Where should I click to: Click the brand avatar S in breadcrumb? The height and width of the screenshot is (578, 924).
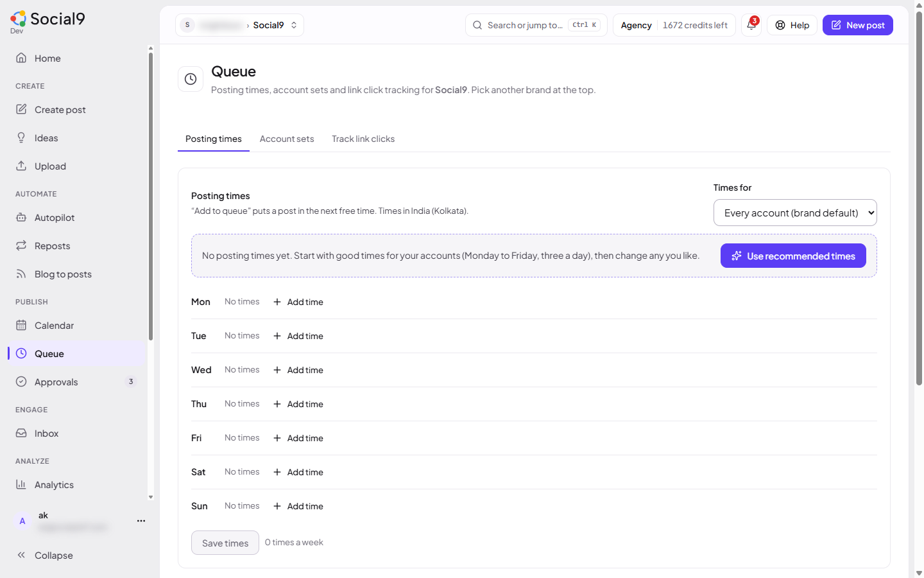click(x=187, y=25)
